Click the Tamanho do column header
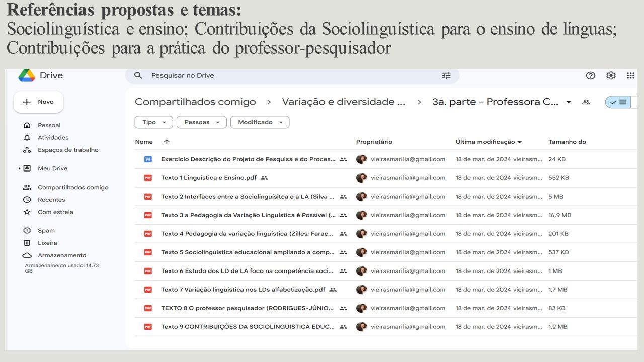The image size is (644, 362). click(x=567, y=142)
